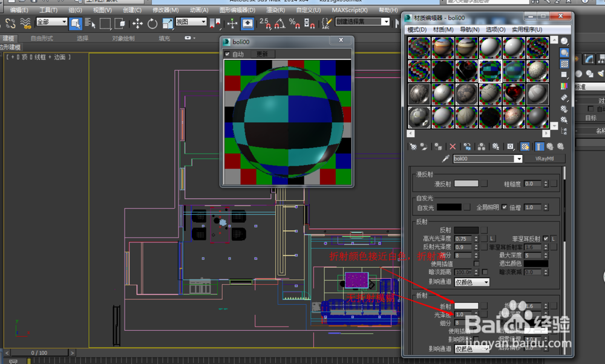Toggle the Backlight icon in Material Editor
The height and width of the screenshot is (364, 605).
564,53
